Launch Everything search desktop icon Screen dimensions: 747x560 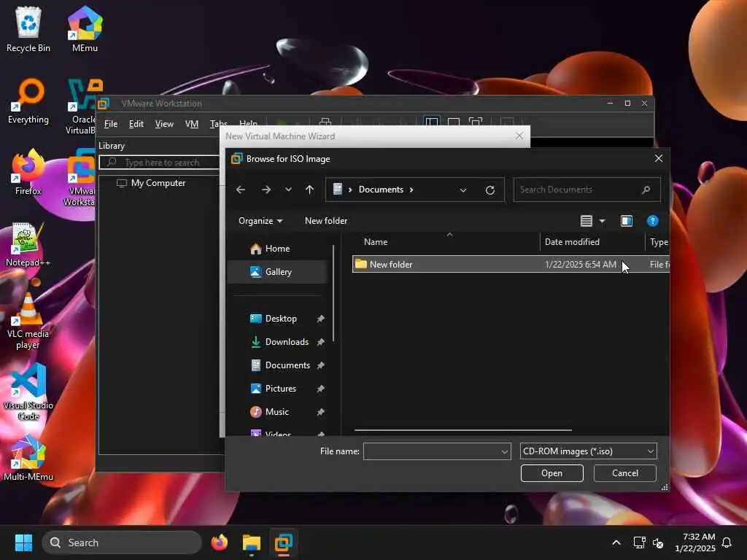coord(28,101)
